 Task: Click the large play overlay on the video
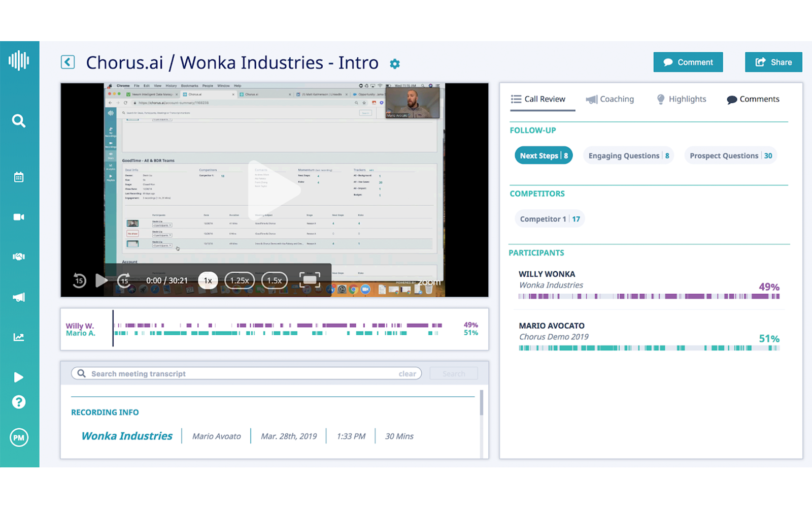pos(275,190)
